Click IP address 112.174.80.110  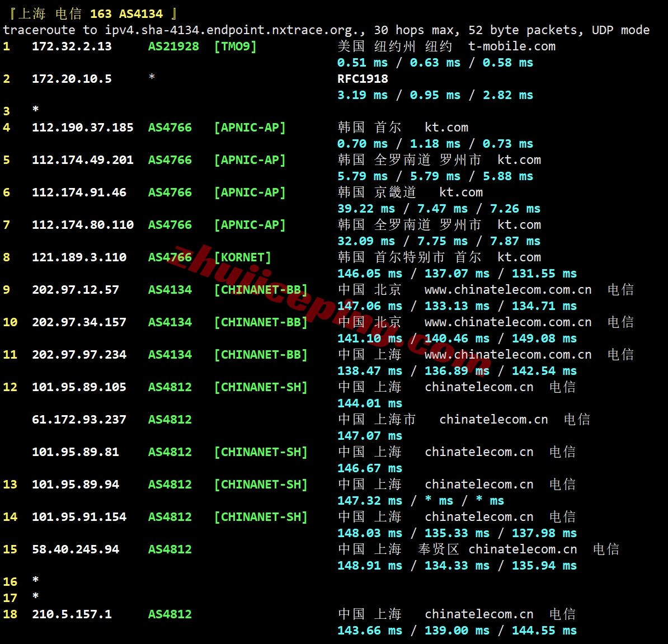click(x=83, y=225)
